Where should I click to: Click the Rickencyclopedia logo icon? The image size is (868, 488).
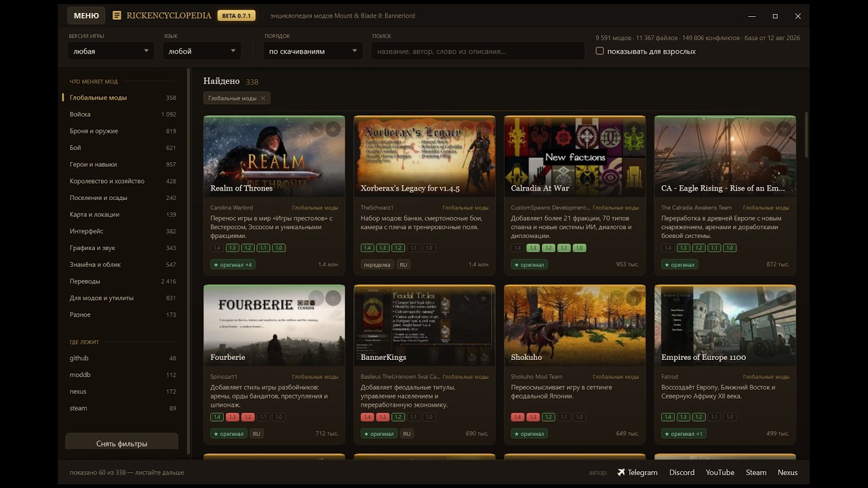click(x=117, y=16)
